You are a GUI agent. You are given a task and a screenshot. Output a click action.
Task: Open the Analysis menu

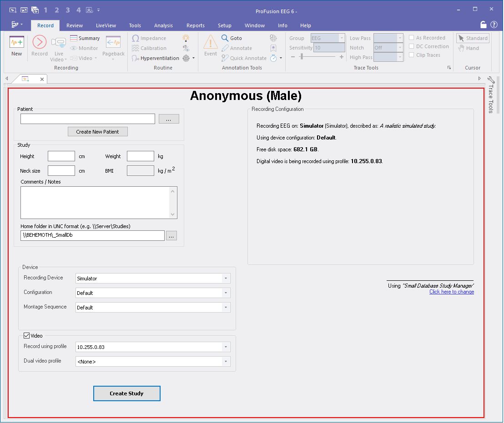[163, 25]
